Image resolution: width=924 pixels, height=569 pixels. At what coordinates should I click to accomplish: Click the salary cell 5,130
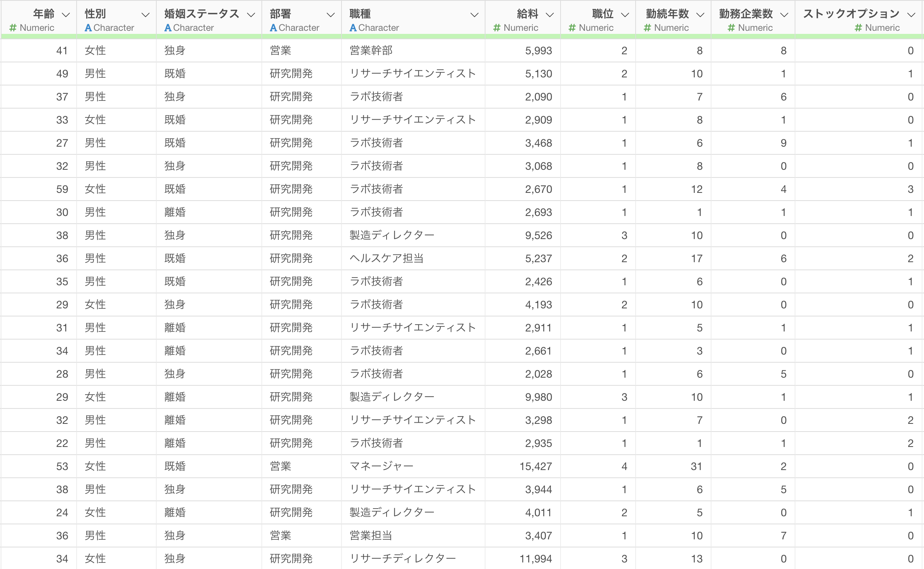pyautogui.click(x=523, y=74)
